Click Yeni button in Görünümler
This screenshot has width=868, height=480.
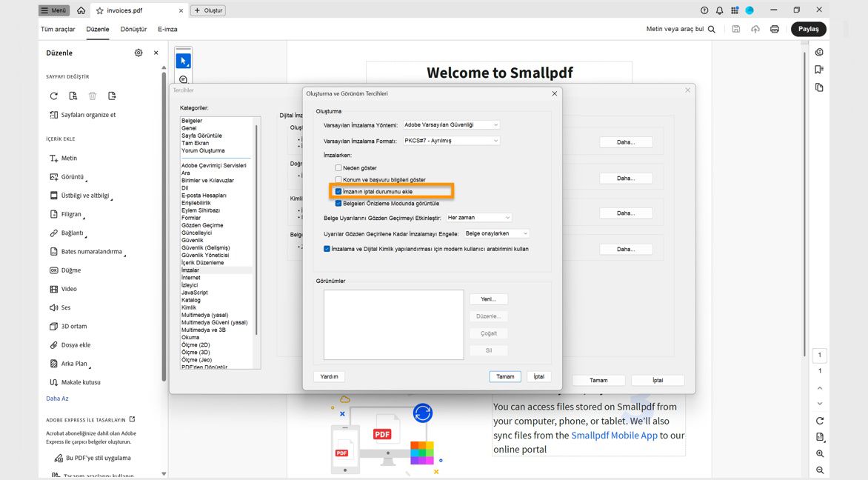(x=488, y=299)
